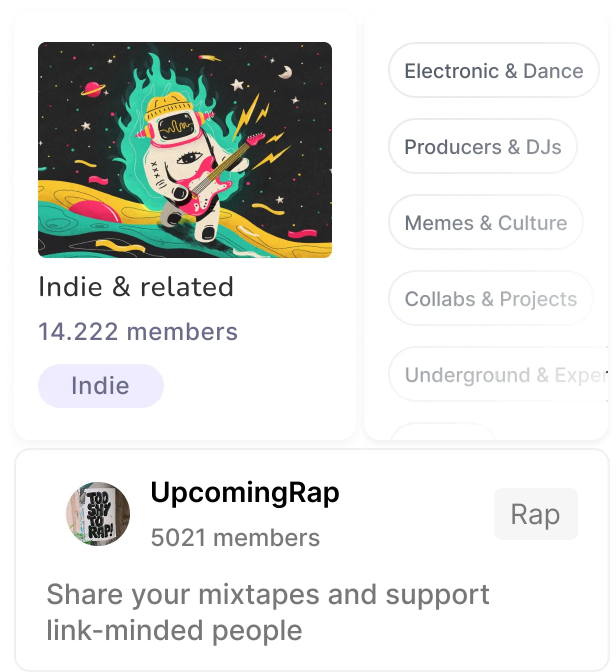Open the Indie & related community artwork
Viewport: 616px width, 672px height.
185,150
